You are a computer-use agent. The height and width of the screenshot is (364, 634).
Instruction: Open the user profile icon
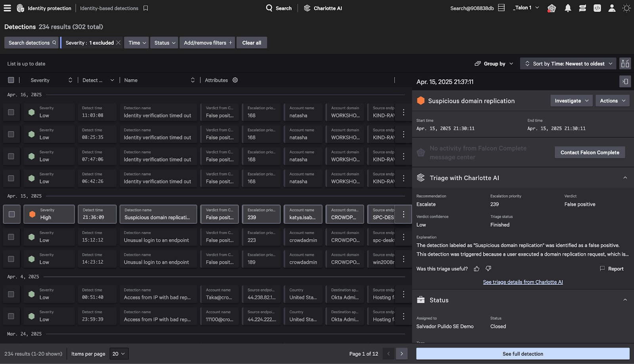(612, 8)
